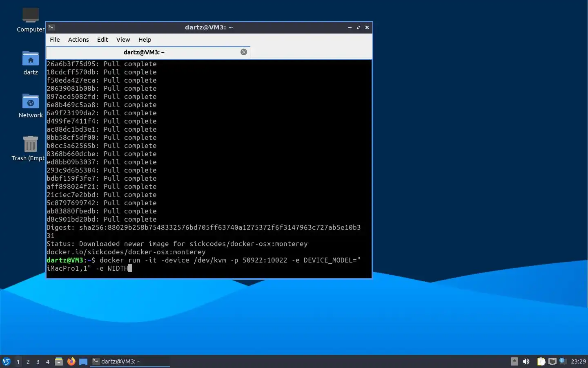The height and width of the screenshot is (368, 588).
Task: Click the show desktop icon in the taskbar
Action: click(x=83, y=361)
